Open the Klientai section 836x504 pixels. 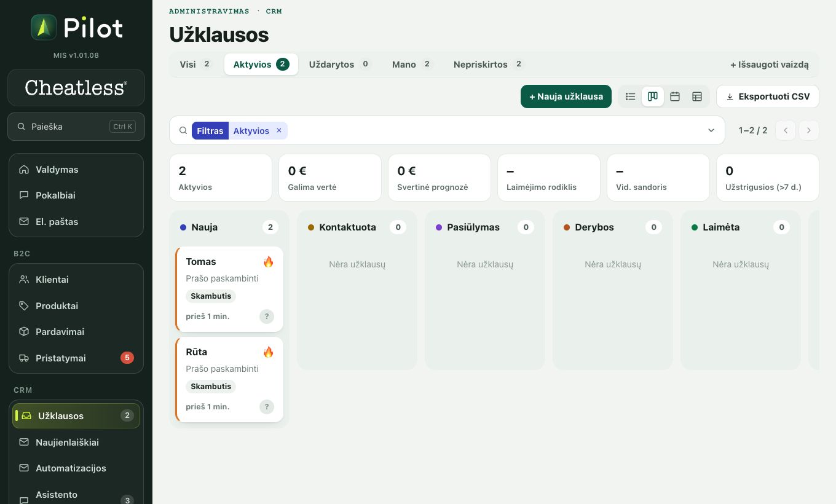[76, 280]
